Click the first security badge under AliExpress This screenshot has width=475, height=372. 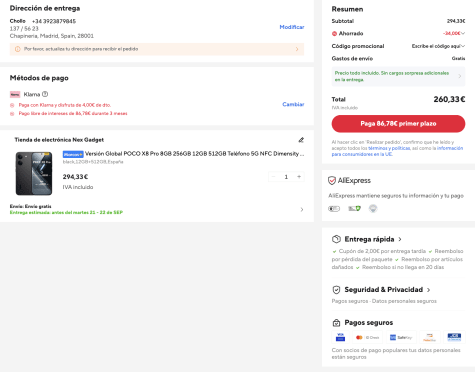pyautogui.click(x=334, y=209)
